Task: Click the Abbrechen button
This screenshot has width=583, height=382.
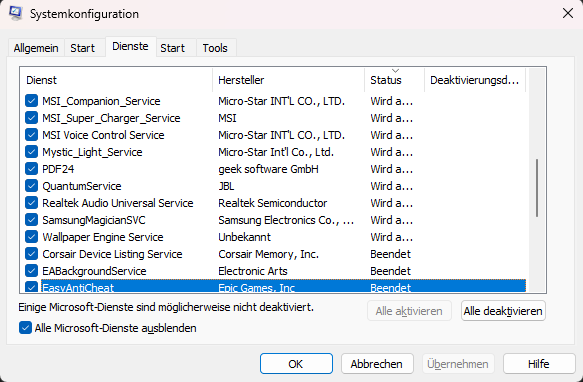Action: click(x=377, y=364)
